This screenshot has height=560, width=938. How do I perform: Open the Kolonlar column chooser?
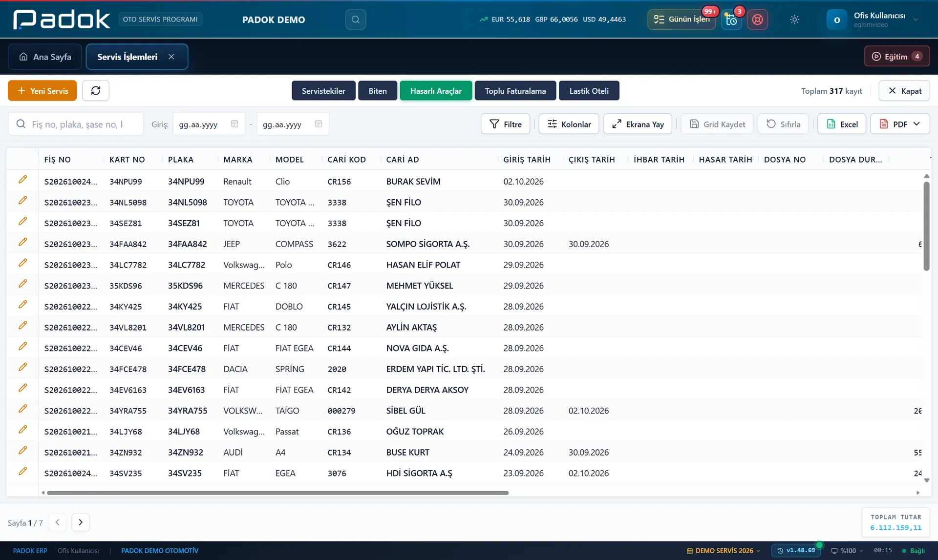point(569,124)
